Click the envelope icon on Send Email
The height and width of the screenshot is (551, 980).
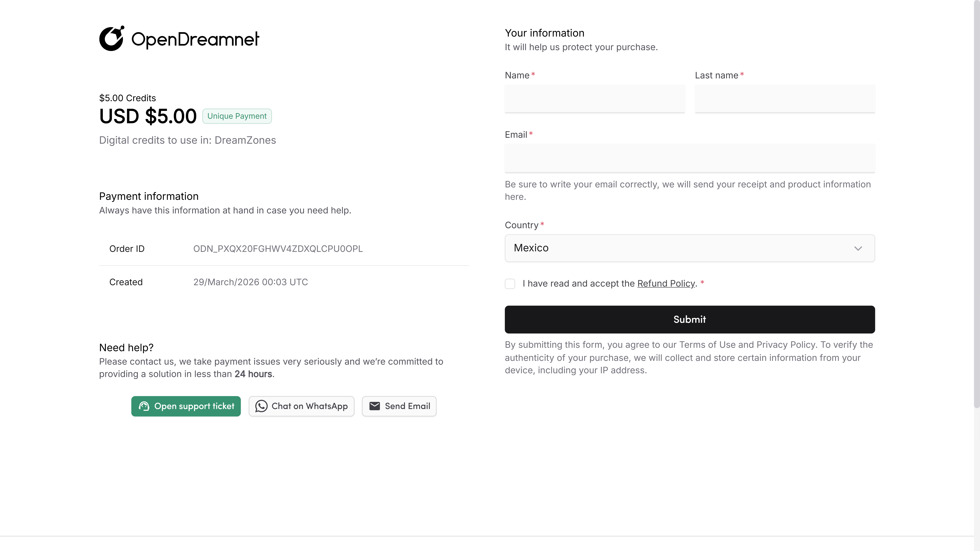pos(374,406)
